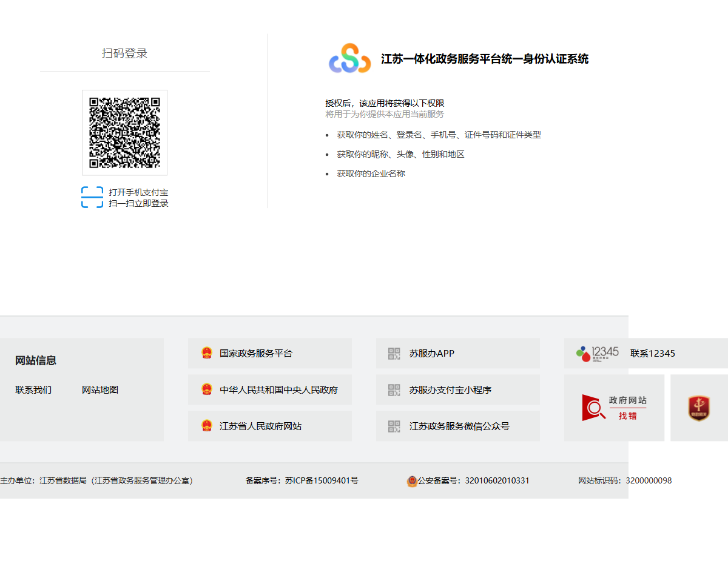Open 江苏省人民政府网站 link

260,426
